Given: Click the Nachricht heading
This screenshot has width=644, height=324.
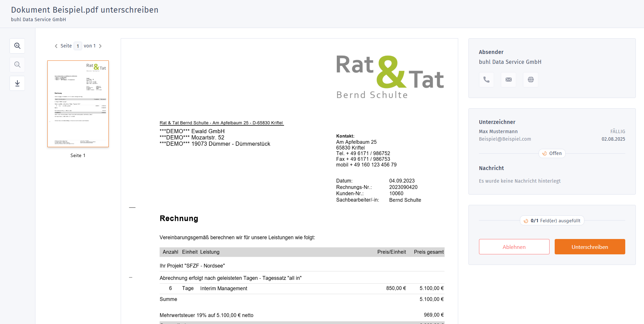Looking at the screenshot, I should 491,168.
